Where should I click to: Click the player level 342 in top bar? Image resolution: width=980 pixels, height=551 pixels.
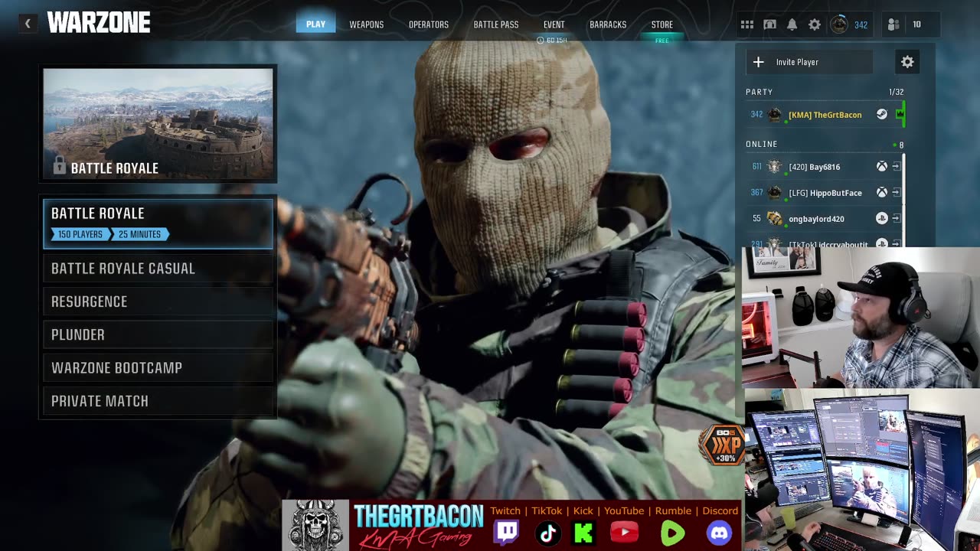(861, 24)
